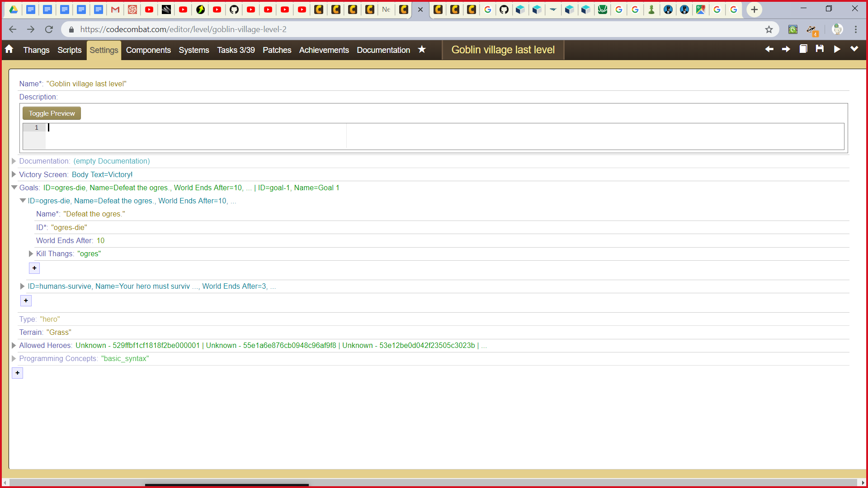Expand the Kill Thangs entry
868x488 pixels.
click(x=31, y=254)
